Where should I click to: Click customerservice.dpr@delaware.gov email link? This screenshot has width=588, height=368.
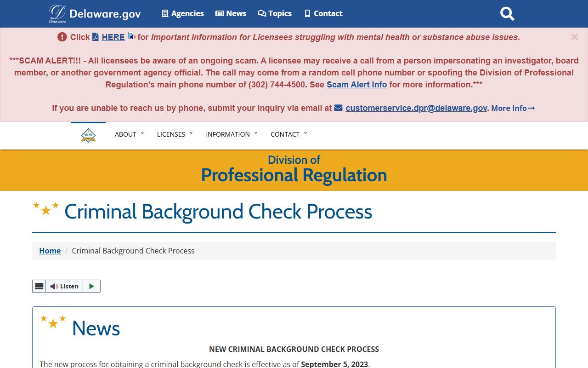click(x=416, y=108)
